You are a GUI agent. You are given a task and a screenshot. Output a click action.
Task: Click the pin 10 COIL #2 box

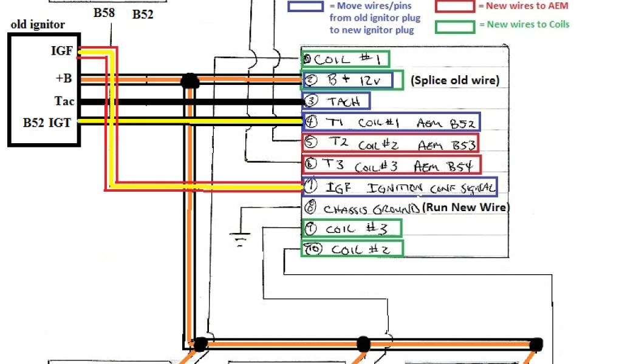pos(352,249)
